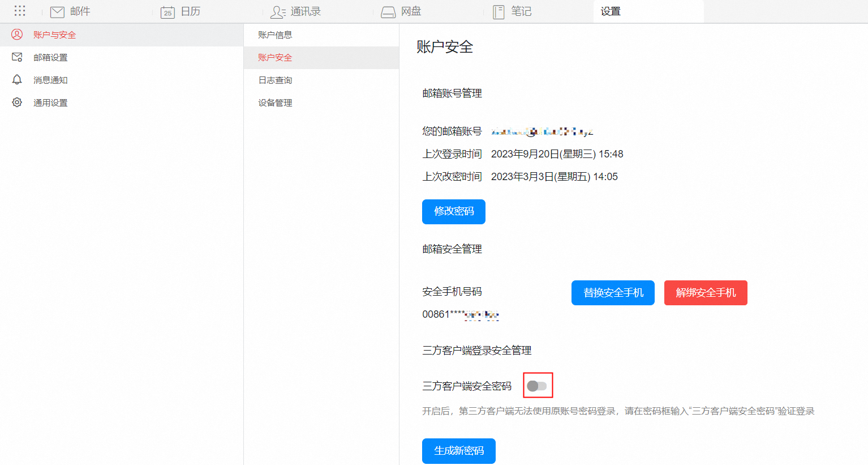Click the contacts person icon

278,12
